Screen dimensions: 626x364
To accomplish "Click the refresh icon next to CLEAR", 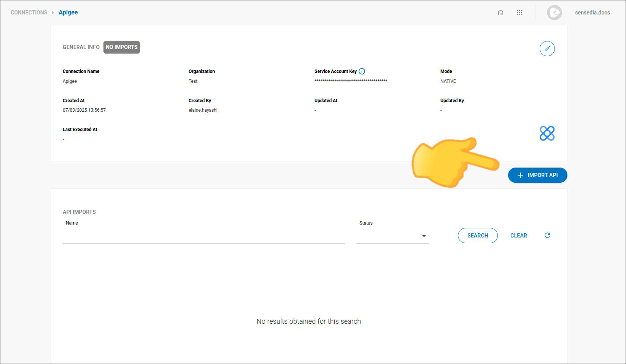I will point(547,235).
